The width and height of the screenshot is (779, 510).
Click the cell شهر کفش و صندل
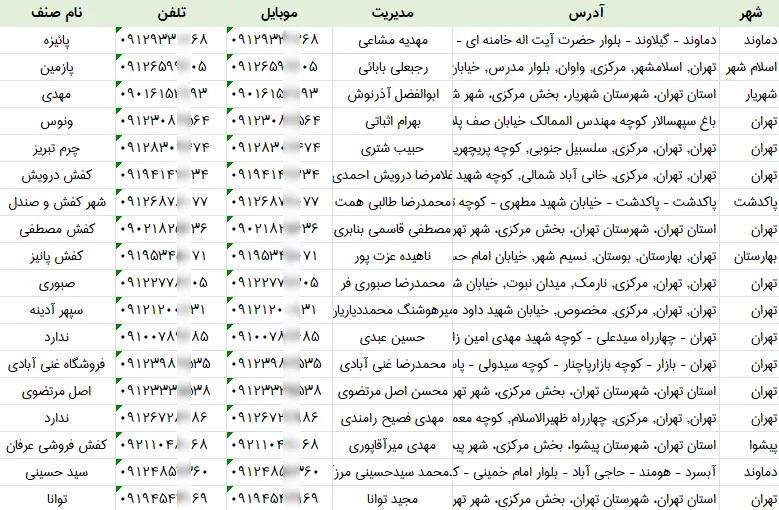pyautogui.click(x=57, y=202)
